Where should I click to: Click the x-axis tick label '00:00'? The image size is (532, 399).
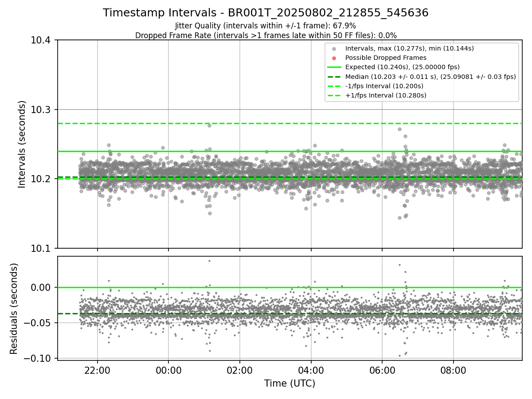coord(168,370)
